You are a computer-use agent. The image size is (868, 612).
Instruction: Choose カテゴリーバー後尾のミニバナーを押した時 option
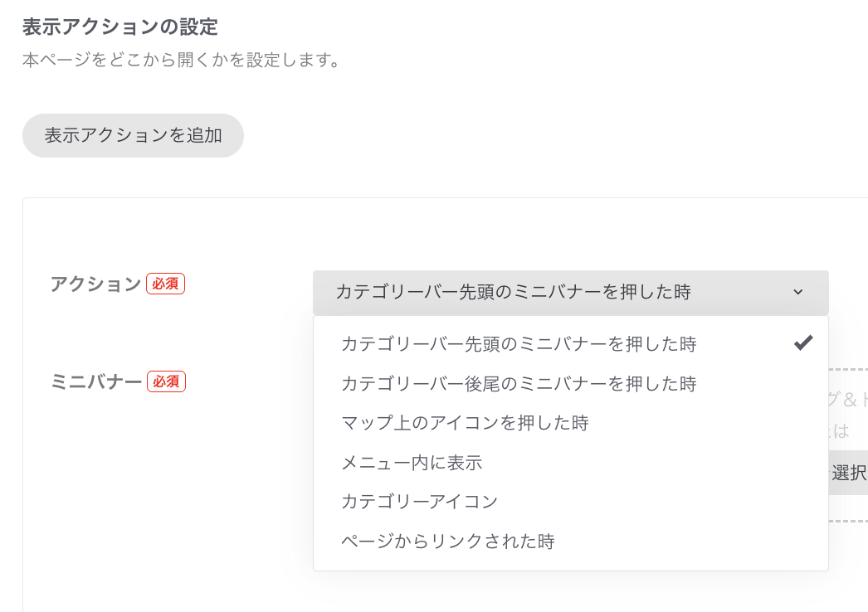point(519,383)
